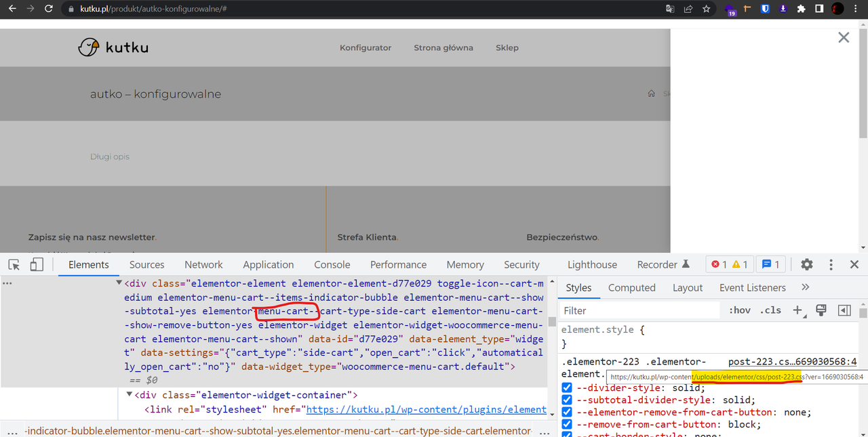Image resolution: width=868 pixels, height=437 pixels.
Task: Uncheck the --subtotal-divider-style property
Action: point(567,400)
